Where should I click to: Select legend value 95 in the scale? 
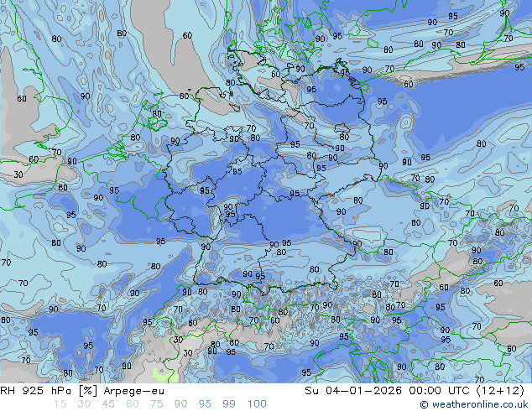pos(205,404)
